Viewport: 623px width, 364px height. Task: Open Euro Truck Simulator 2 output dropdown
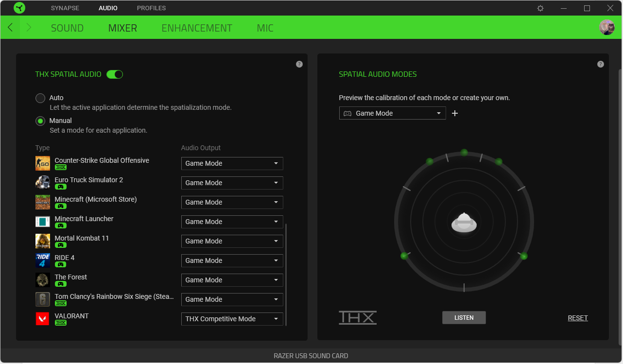coord(232,183)
